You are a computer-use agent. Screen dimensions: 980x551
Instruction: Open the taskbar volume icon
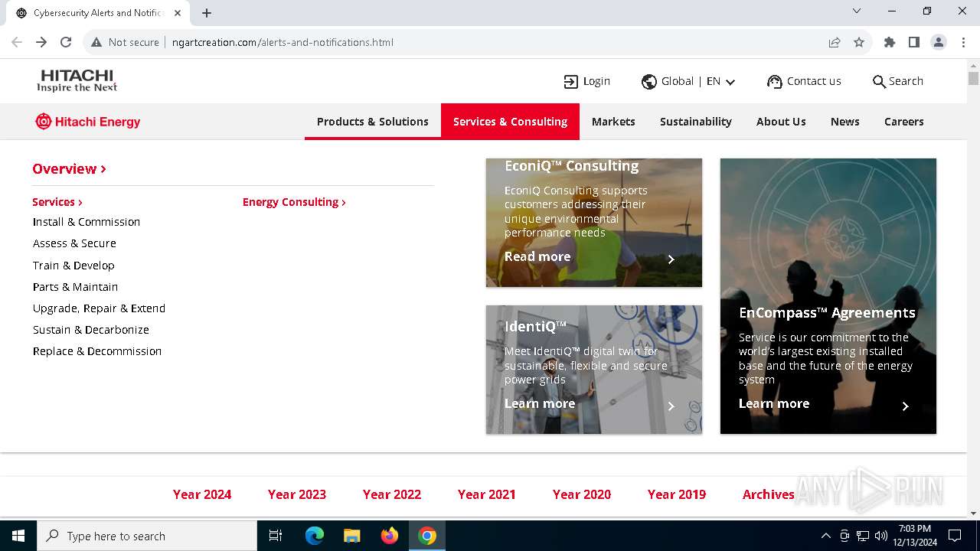[881, 536]
